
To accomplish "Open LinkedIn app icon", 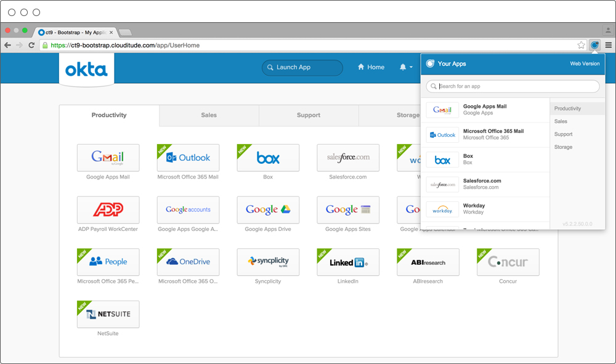I will 348,262.
